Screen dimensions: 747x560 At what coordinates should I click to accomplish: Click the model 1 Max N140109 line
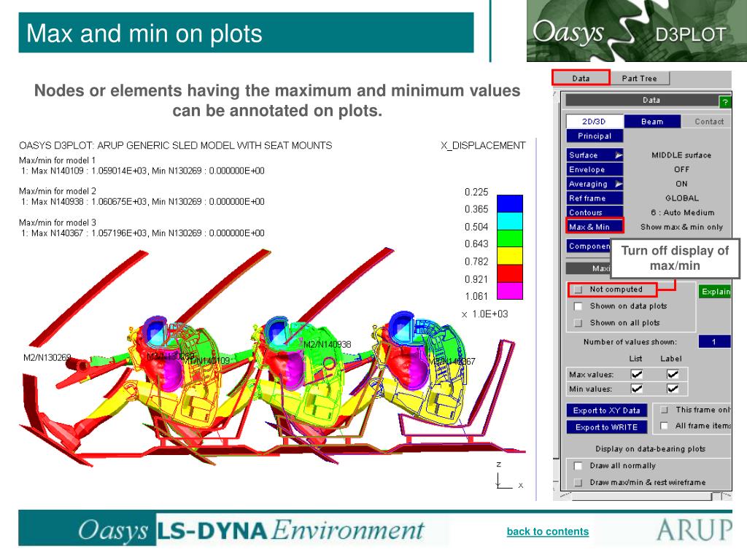click(143, 171)
